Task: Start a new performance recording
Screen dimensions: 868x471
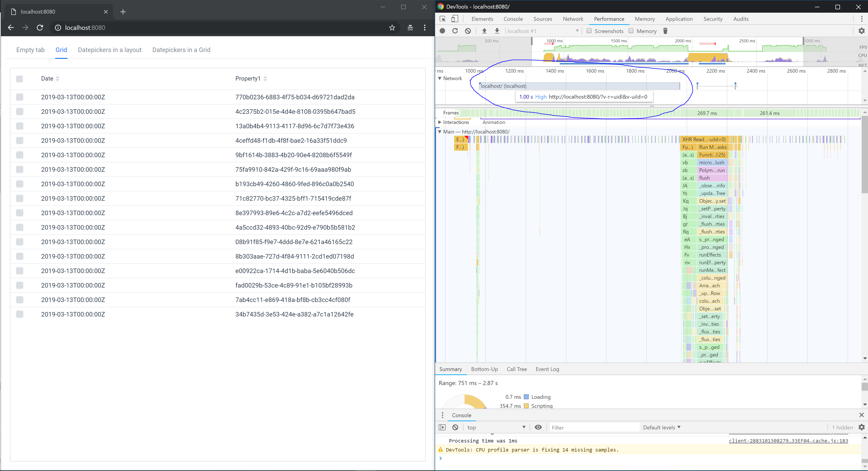Action: tap(442, 31)
